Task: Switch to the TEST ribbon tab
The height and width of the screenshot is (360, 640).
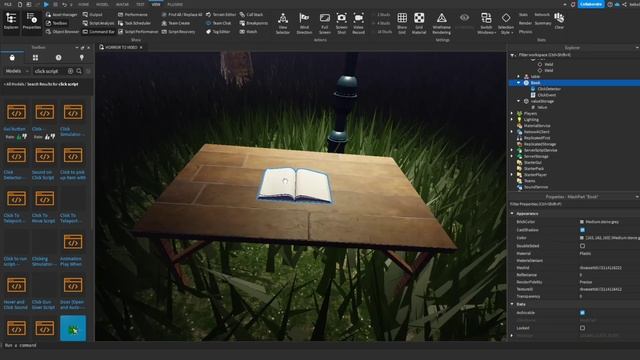Action: tap(140, 4)
